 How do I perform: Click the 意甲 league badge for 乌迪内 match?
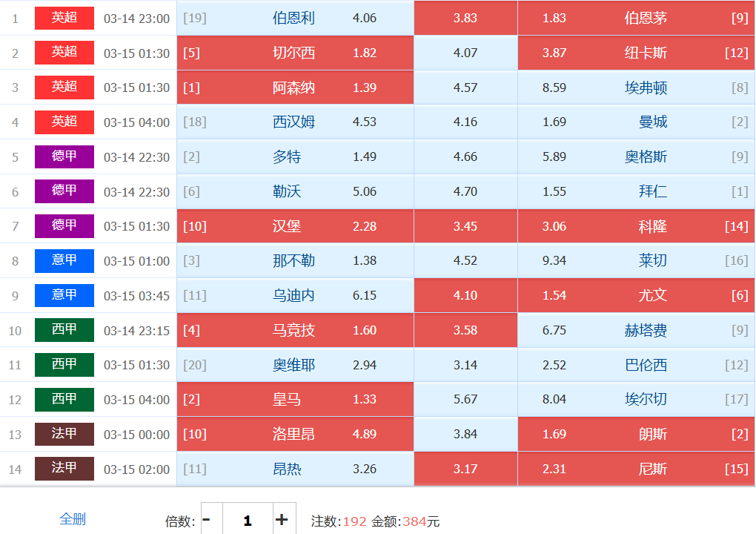[x=64, y=296]
